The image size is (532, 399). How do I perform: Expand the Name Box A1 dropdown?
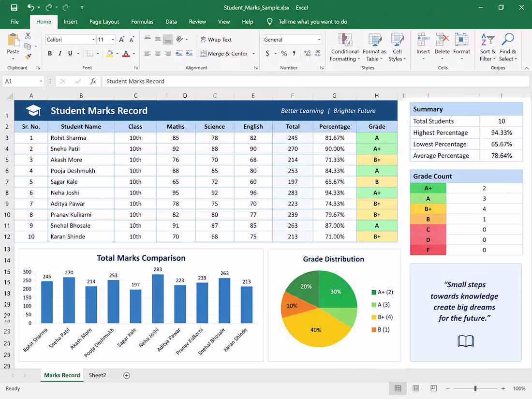[41, 81]
